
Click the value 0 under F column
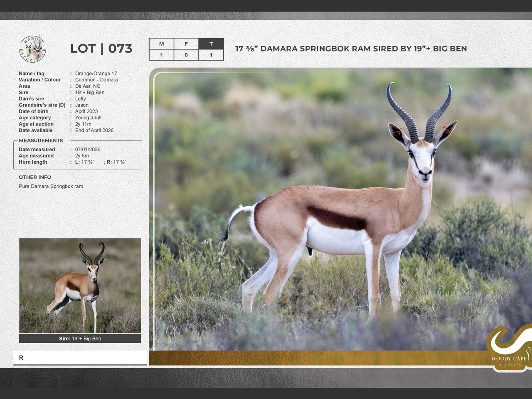tap(186, 55)
